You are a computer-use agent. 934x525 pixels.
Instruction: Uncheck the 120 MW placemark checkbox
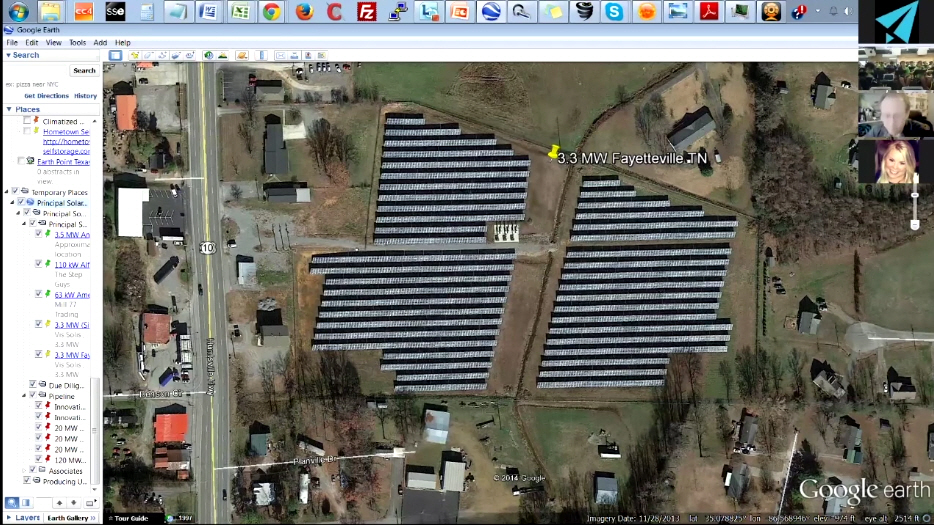point(39,459)
